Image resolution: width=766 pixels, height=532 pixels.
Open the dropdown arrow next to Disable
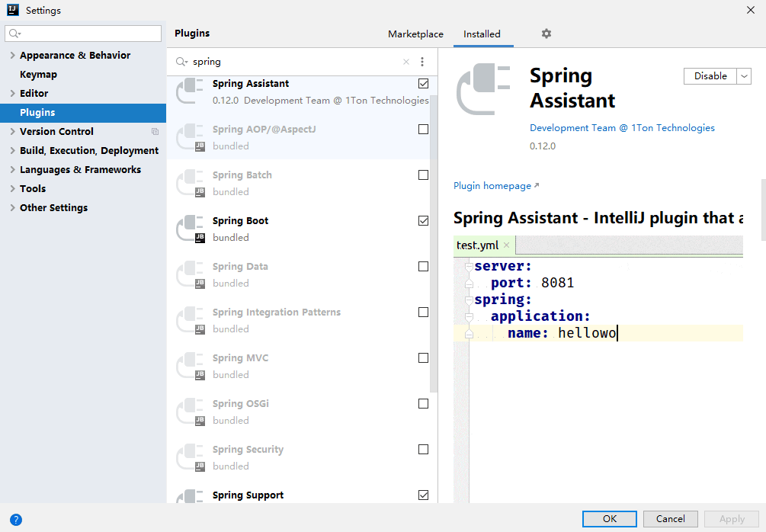[744, 76]
